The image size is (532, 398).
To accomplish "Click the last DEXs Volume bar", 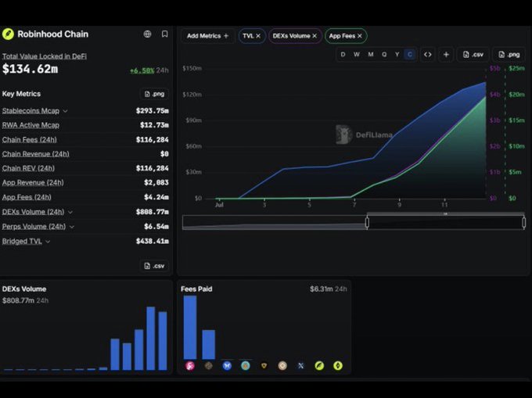I will [x=163, y=341].
